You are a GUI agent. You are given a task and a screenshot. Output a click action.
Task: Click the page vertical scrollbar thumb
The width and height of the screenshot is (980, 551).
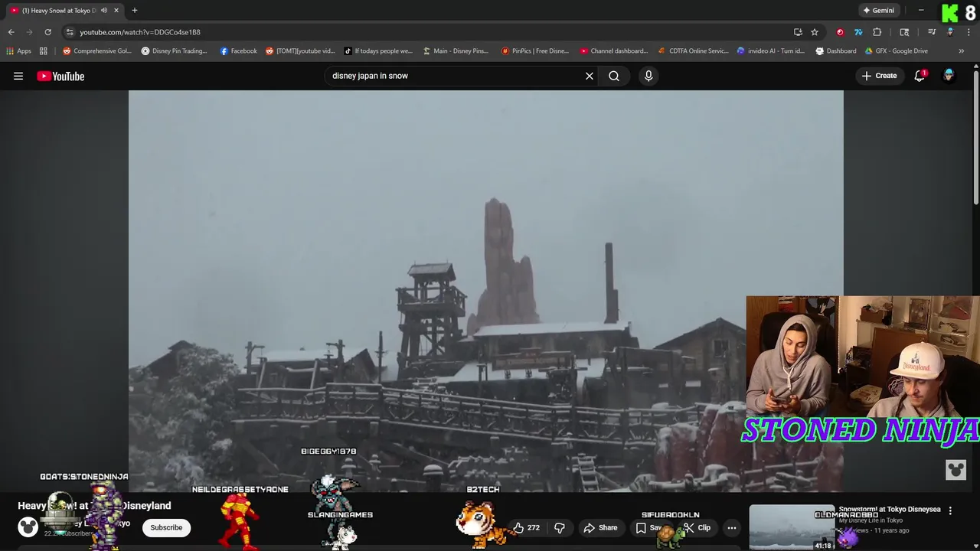tap(975, 138)
